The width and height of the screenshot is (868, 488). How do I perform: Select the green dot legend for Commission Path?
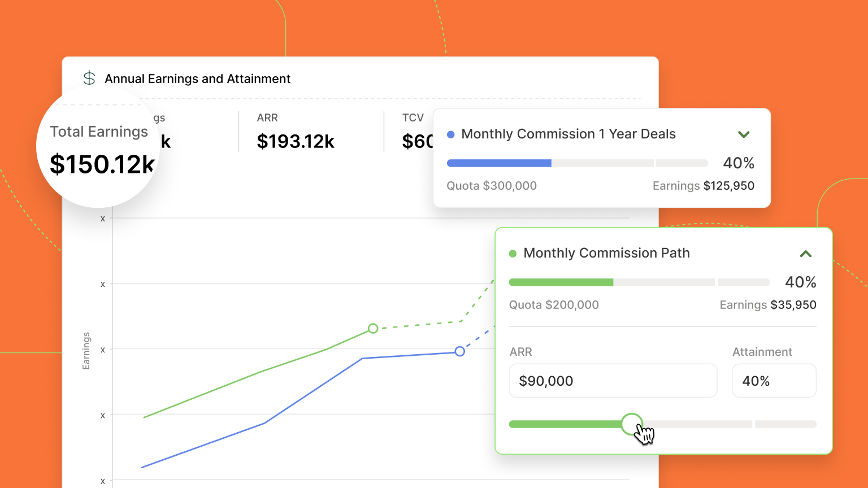[x=513, y=253]
